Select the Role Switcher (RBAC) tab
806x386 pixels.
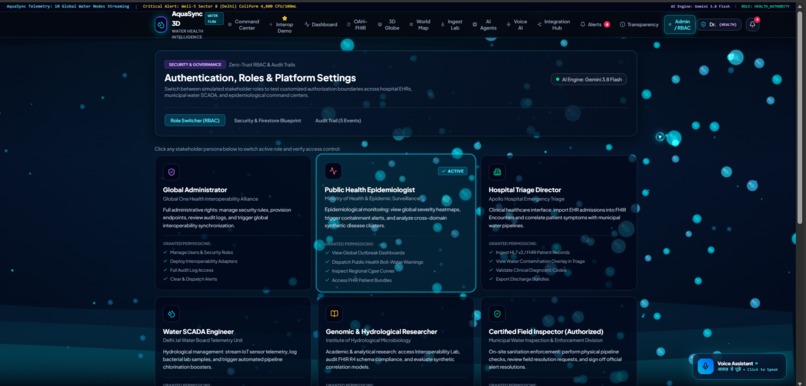click(195, 120)
